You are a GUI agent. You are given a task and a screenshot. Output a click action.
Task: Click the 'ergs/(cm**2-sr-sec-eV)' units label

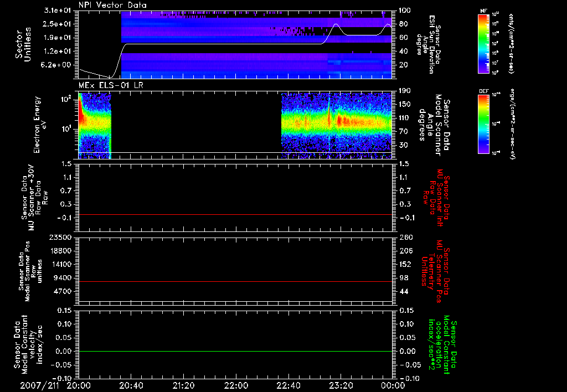(x=512, y=124)
